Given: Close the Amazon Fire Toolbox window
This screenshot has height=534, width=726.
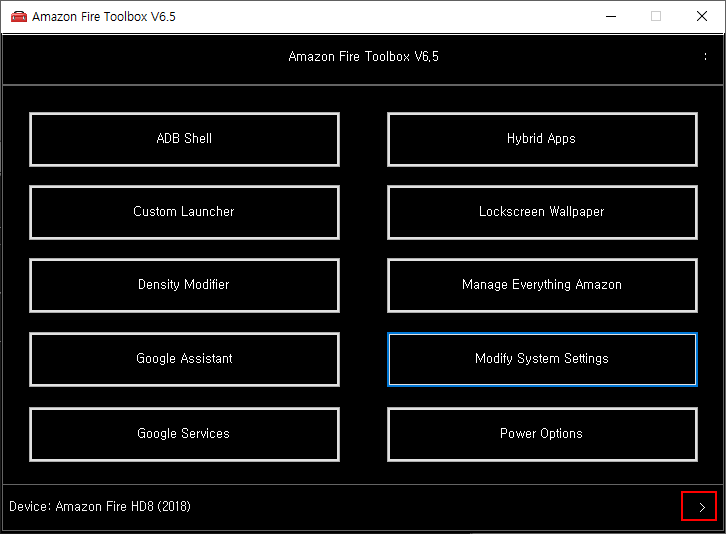Looking at the screenshot, I should (x=702, y=17).
